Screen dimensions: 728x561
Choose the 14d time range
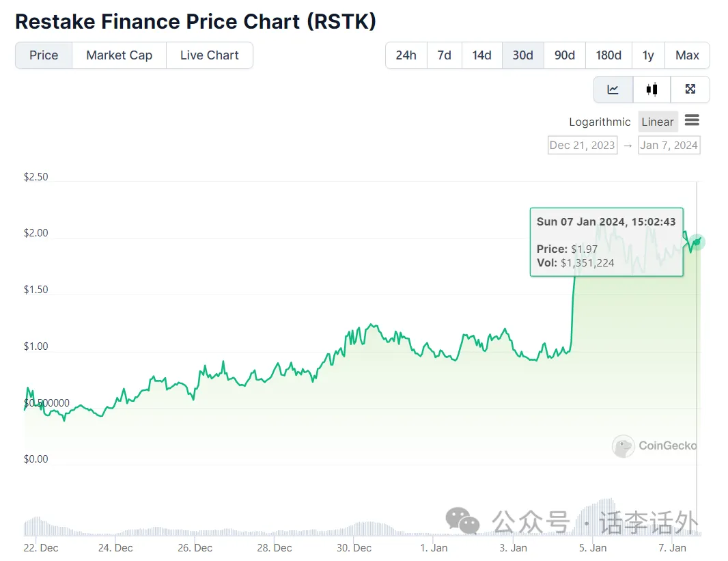point(481,55)
